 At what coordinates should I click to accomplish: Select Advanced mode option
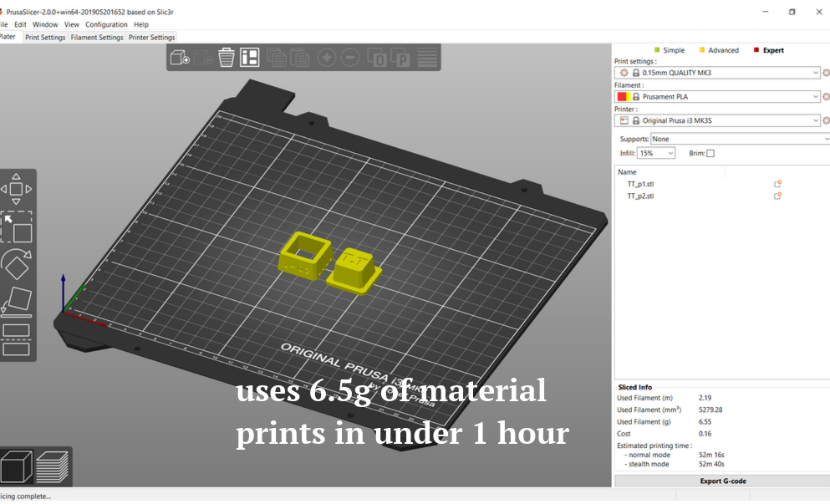pos(719,50)
